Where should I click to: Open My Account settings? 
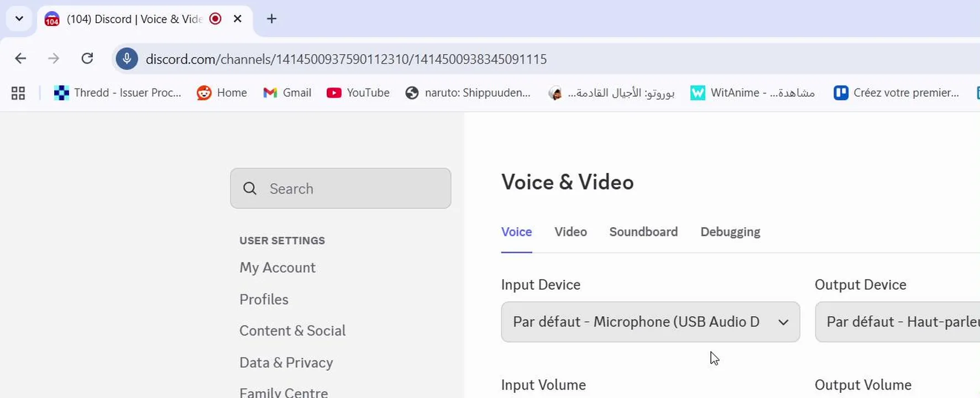click(277, 268)
